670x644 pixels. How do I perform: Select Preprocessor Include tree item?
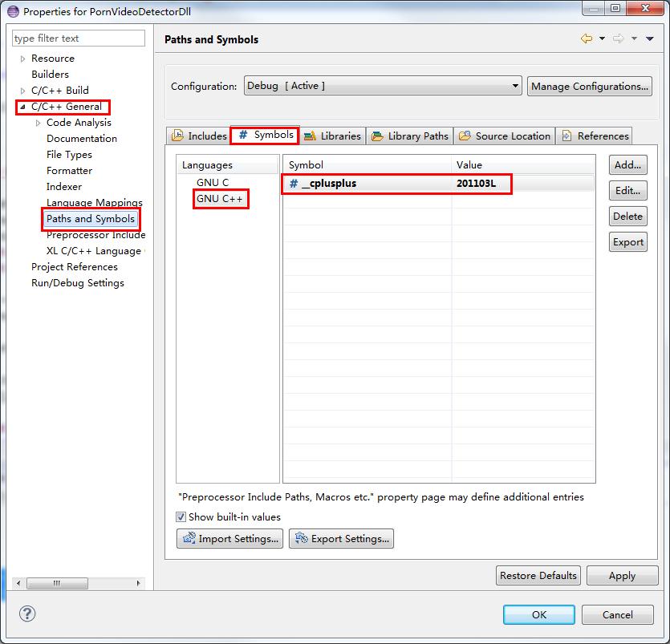coord(95,235)
